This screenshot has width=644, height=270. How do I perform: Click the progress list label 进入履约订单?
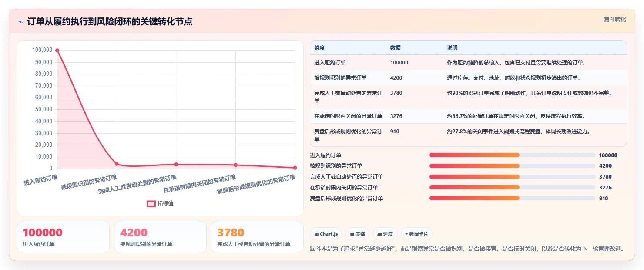pos(325,155)
